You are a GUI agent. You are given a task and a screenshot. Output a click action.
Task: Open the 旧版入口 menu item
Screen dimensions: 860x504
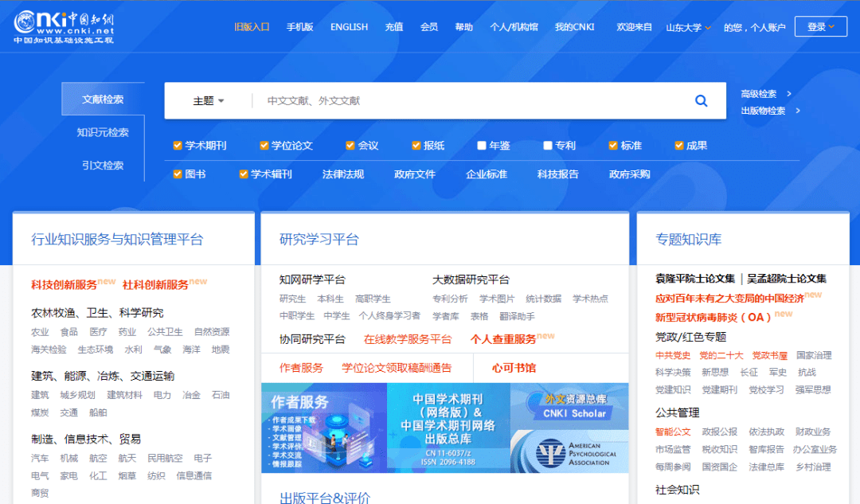click(x=252, y=27)
